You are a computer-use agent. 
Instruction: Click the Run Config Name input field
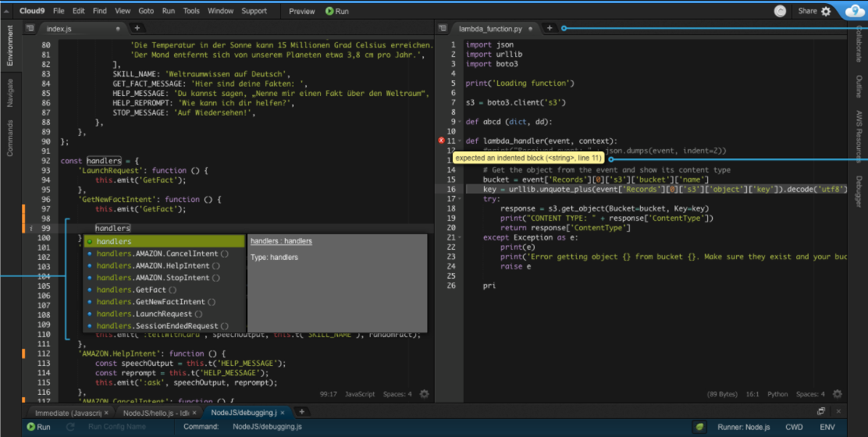pos(117,427)
